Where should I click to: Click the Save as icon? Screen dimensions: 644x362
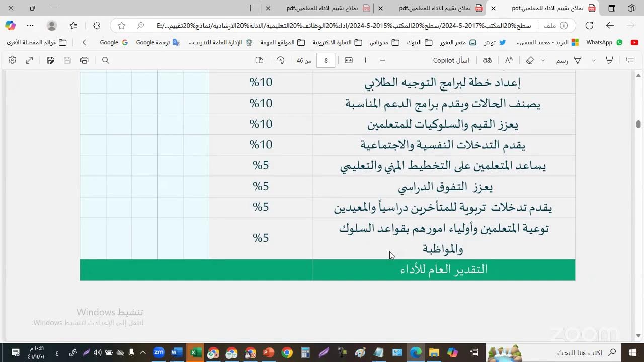coord(50,60)
